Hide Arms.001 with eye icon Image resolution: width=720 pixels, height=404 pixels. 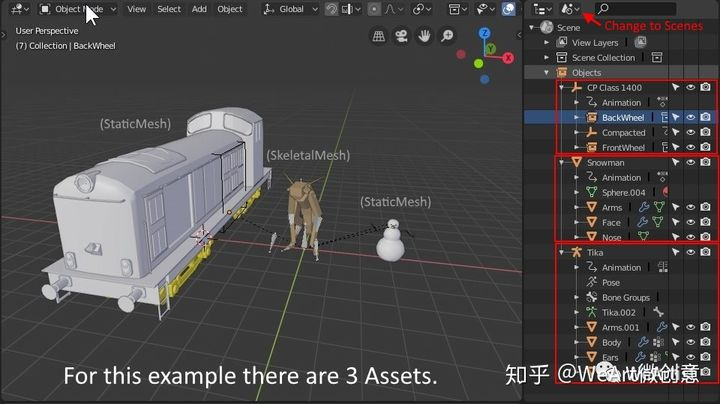[690, 327]
